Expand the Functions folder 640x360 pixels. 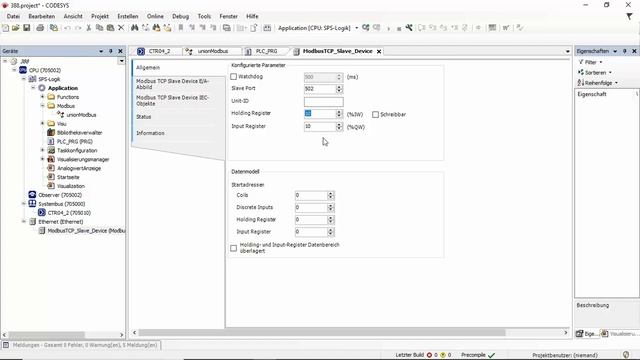click(42, 97)
